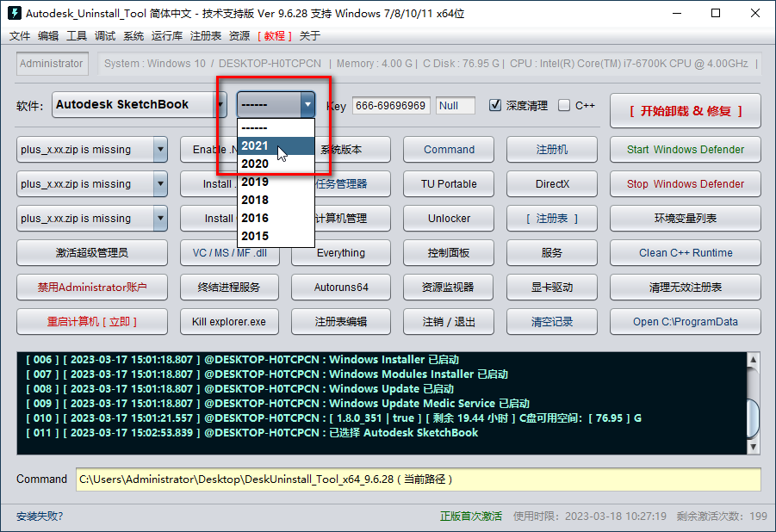Click 终结进程服务 button
The width and height of the screenshot is (776, 532).
(229, 287)
